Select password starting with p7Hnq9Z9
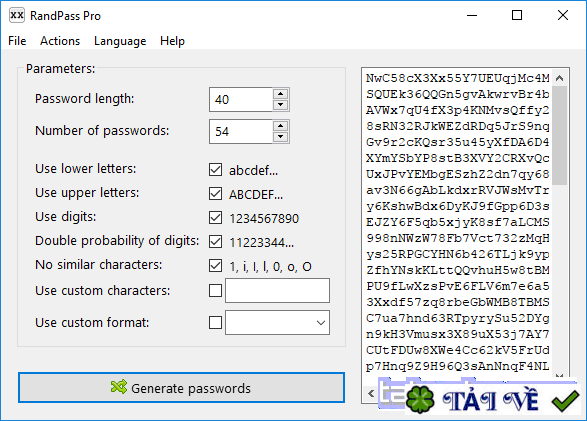Screen dimensions: 587x421 point(457,366)
